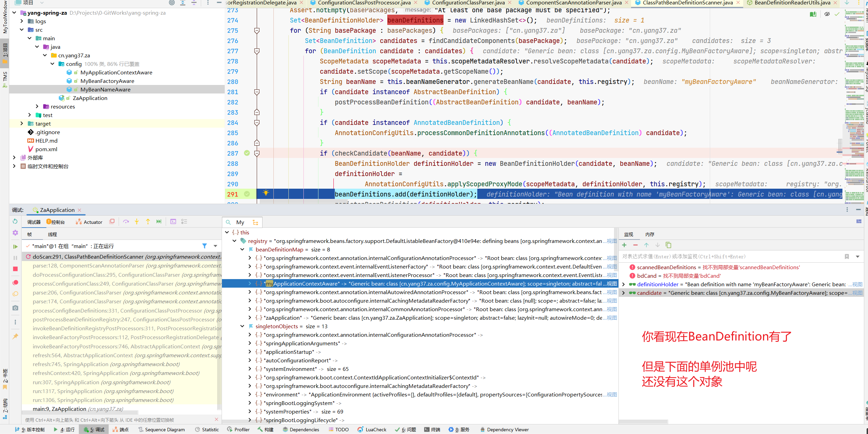
Task: Expand the target folder
Action: coord(21,124)
